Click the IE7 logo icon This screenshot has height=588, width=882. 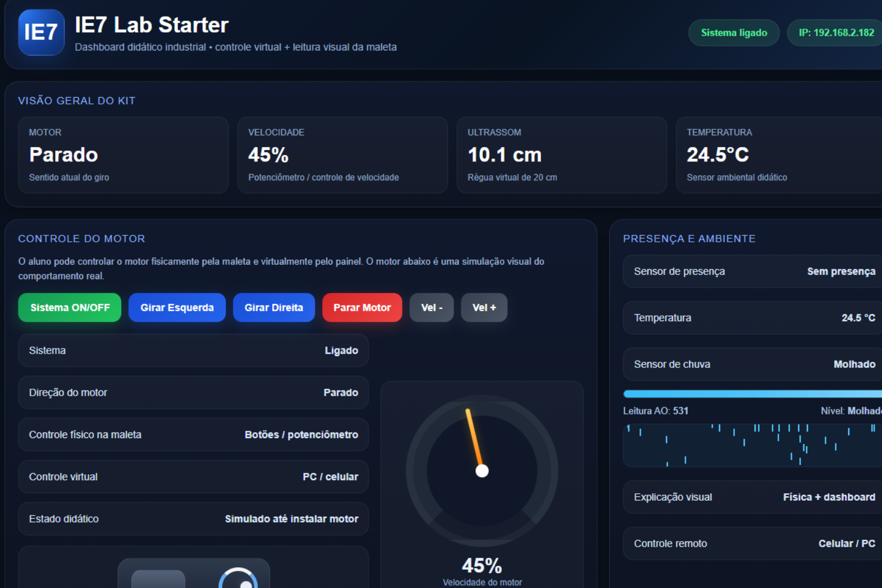[41, 32]
